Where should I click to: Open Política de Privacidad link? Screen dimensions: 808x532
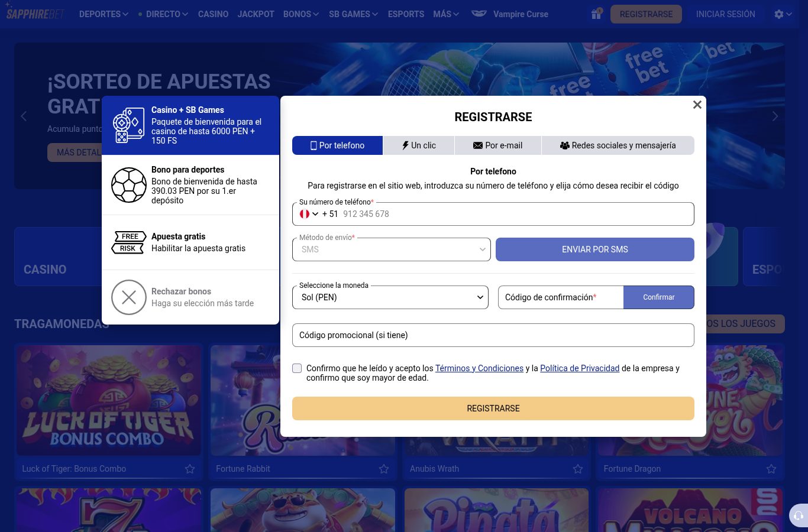pos(580,368)
